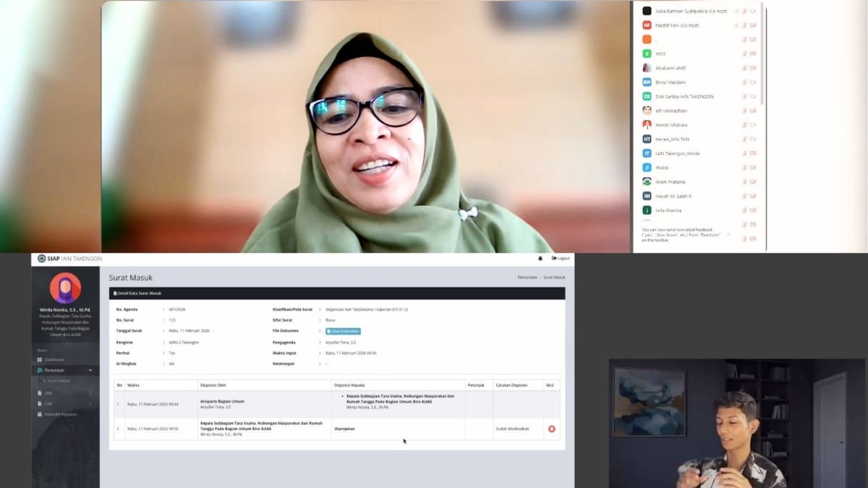Click the Kalender Kegiatan calendar icon
The height and width of the screenshot is (488, 868).
[40, 414]
